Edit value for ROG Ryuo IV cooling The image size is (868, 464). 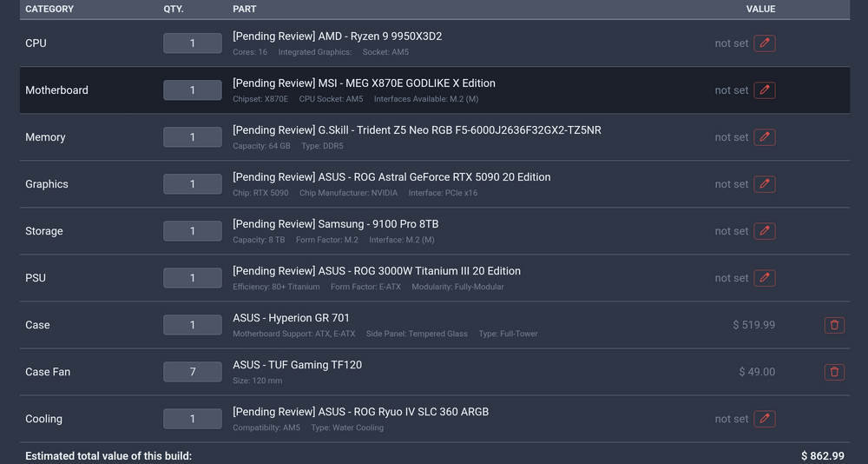pos(765,419)
